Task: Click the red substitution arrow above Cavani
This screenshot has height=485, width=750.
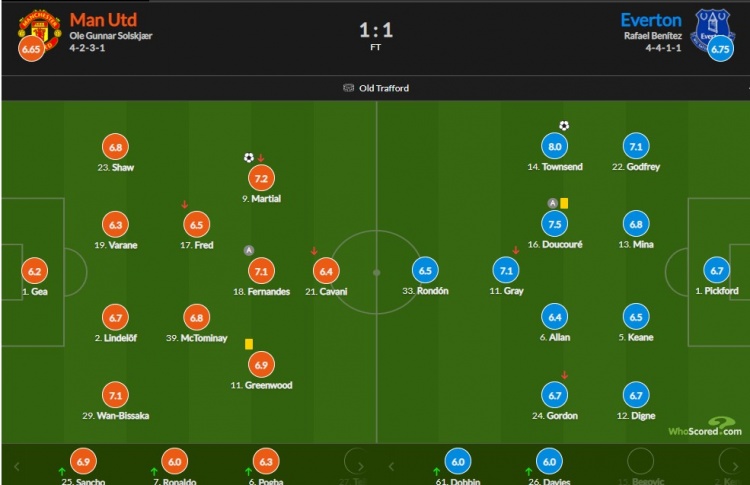Action: tap(314, 251)
